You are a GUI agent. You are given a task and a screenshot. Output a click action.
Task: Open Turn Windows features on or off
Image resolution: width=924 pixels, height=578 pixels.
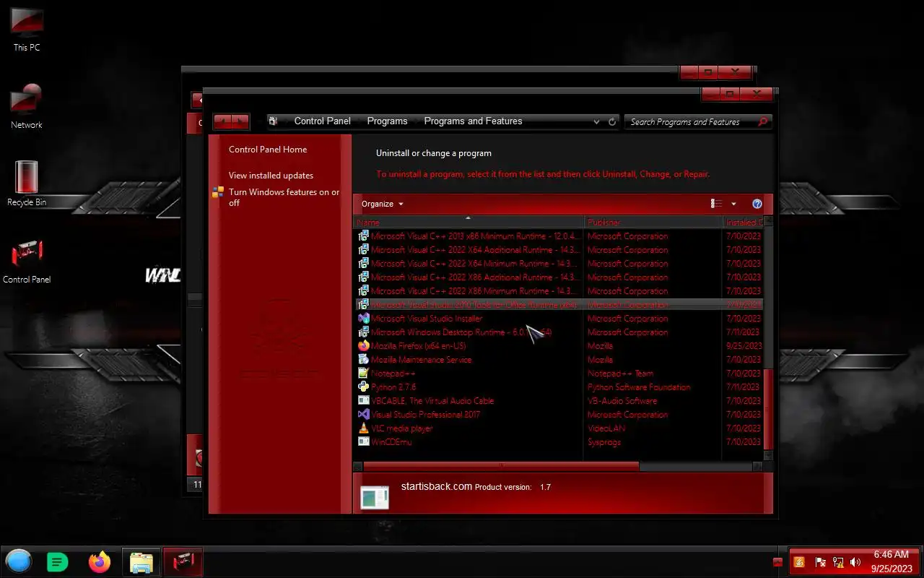[x=284, y=197]
